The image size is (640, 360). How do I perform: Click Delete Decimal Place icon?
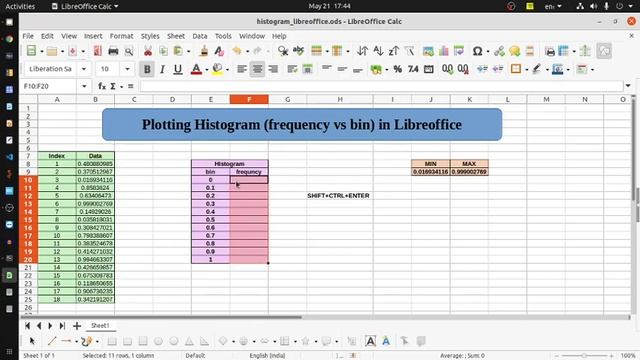click(x=463, y=69)
